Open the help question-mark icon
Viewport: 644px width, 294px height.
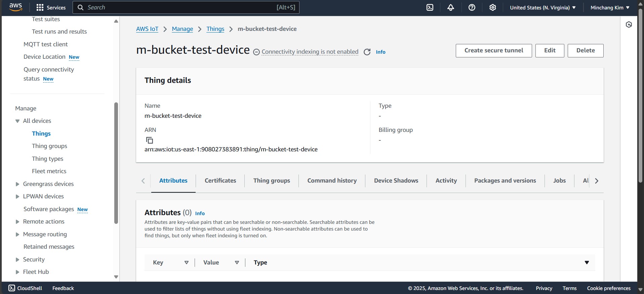pos(472,7)
